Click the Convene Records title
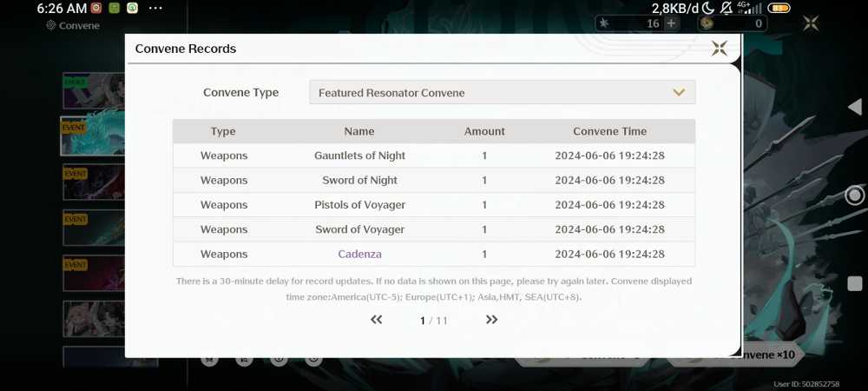This screenshot has width=868, height=391. [x=186, y=49]
